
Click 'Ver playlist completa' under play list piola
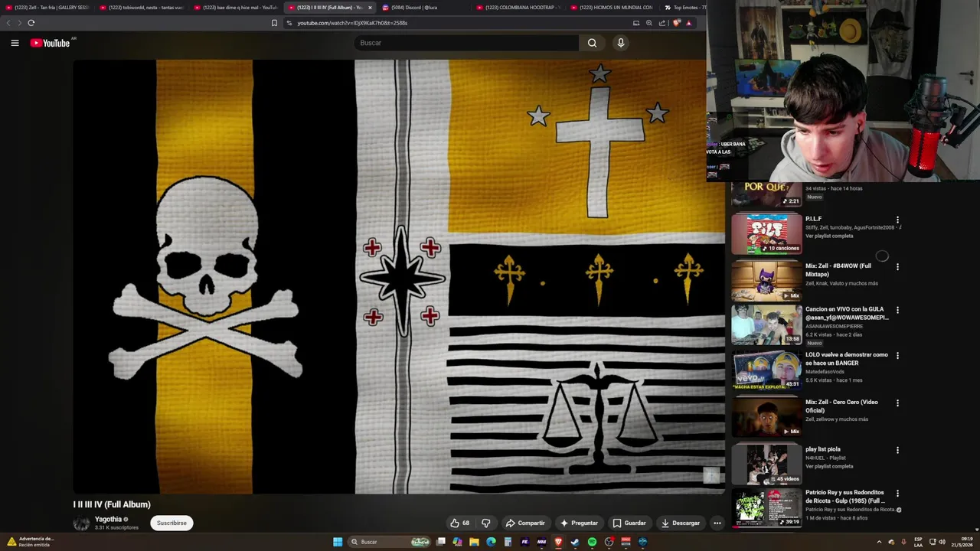click(x=829, y=466)
